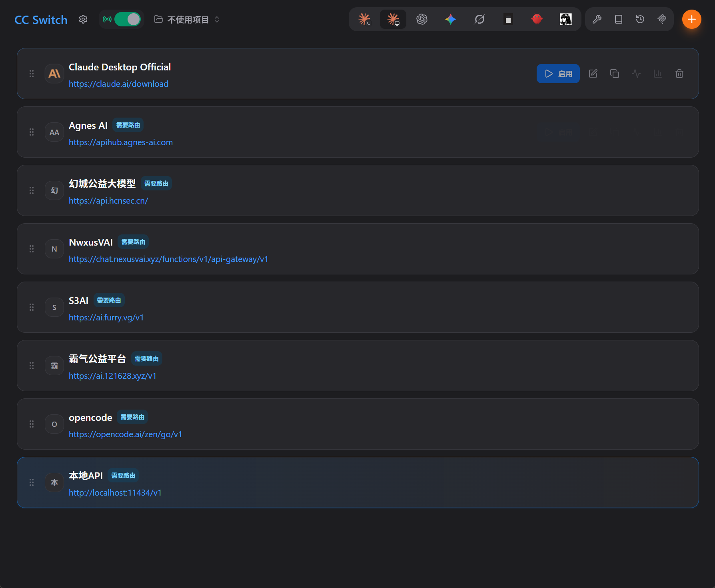Duplicate the Claude Desktop Official provider

[615, 74]
